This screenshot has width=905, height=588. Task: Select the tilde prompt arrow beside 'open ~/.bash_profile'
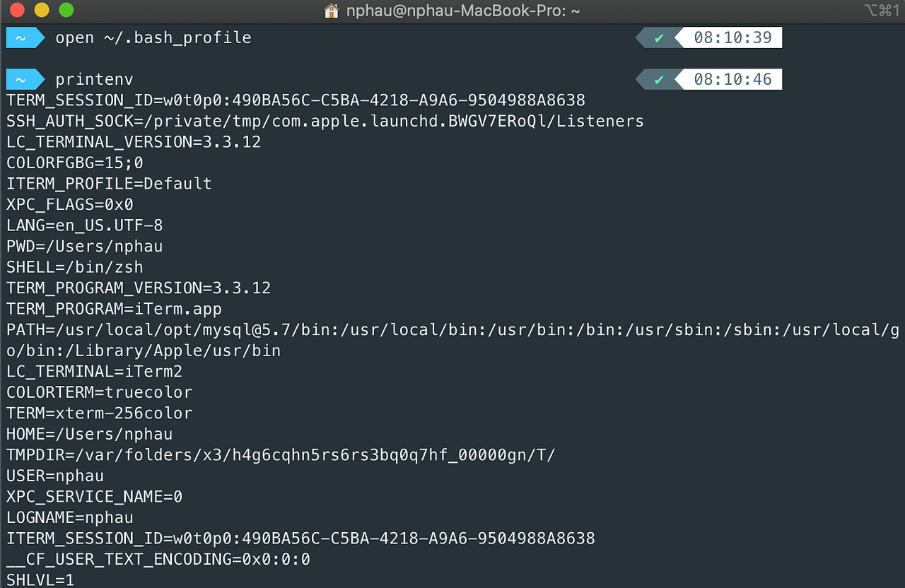tap(23, 37)
